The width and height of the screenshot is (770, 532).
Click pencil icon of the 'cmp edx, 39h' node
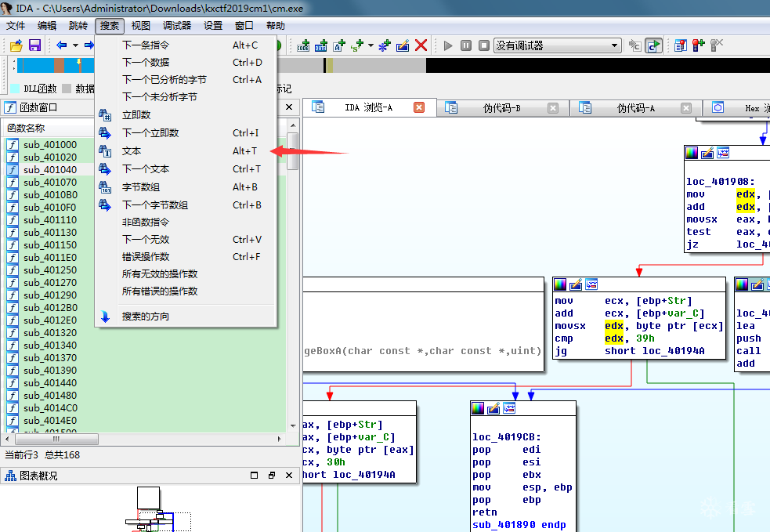[576, 284]
